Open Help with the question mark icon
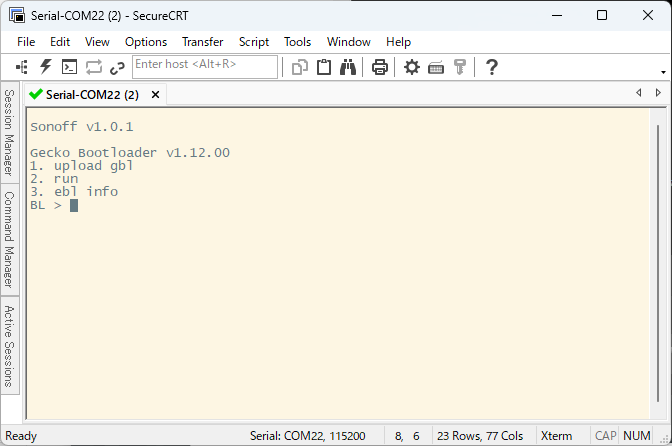This screenshot has height=446, width=672. coord(492,67)
